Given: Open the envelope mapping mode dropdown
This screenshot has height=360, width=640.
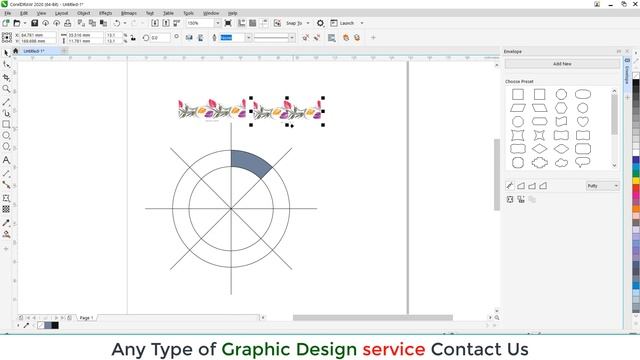Looking at the screenshot, I should coord(603,186).
